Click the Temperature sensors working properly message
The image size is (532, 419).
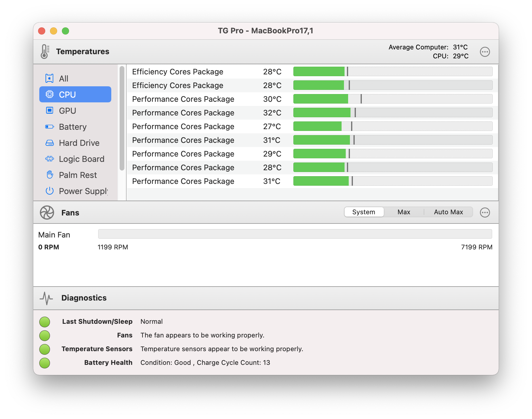click(222, 349)
